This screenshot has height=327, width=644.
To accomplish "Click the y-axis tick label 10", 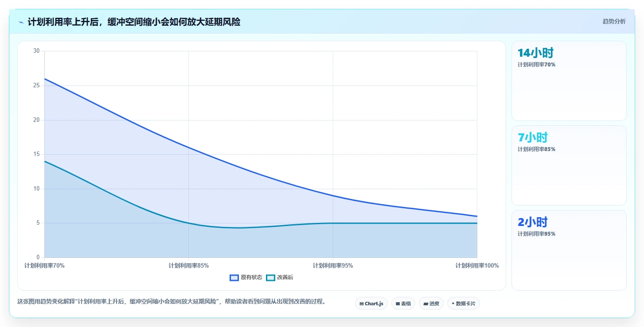I will click(x=36, y=189).
